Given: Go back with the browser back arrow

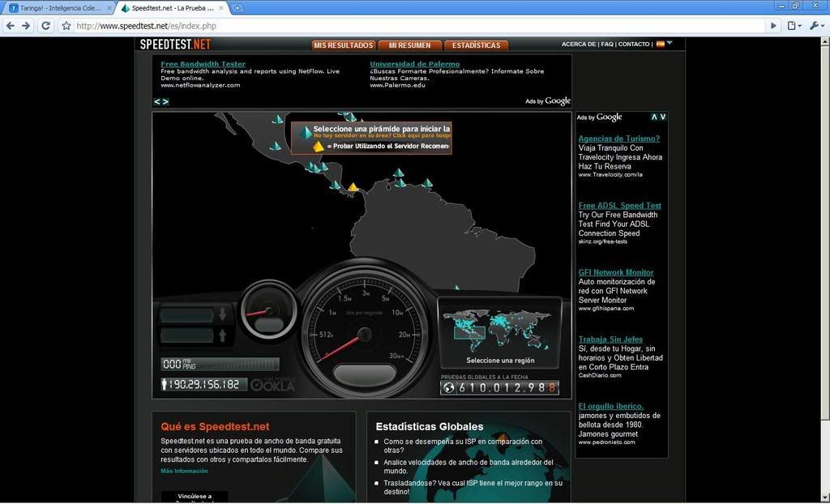Looking at the screenshot, I should pyautogui.click(x=11, y=25).
